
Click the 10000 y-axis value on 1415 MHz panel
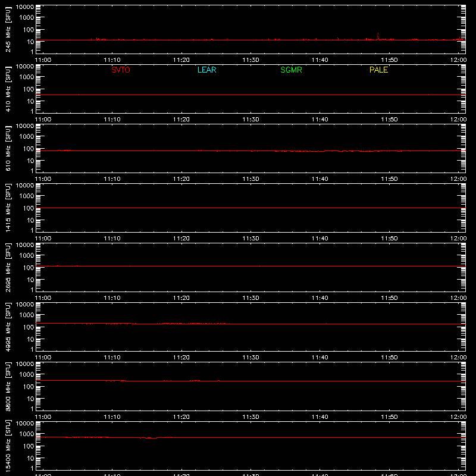(25, 186)
